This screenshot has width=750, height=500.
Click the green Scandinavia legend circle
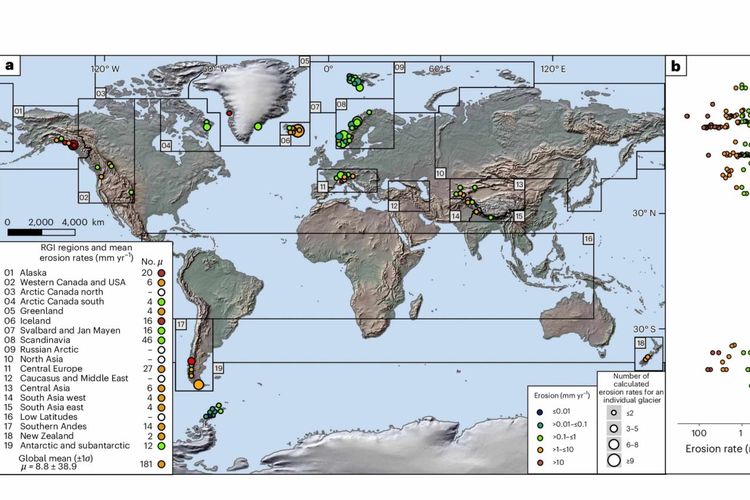pyautogui.click(x=162, y=339)
